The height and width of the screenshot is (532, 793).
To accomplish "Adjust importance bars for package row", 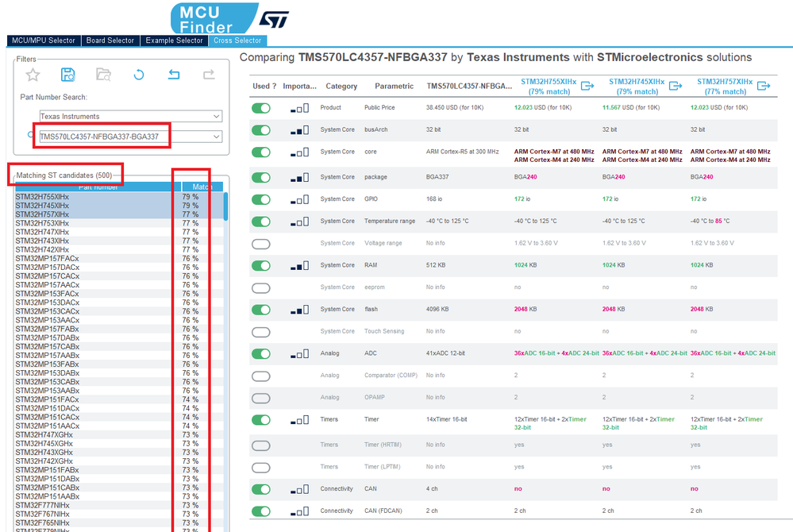I will (299, 178).
